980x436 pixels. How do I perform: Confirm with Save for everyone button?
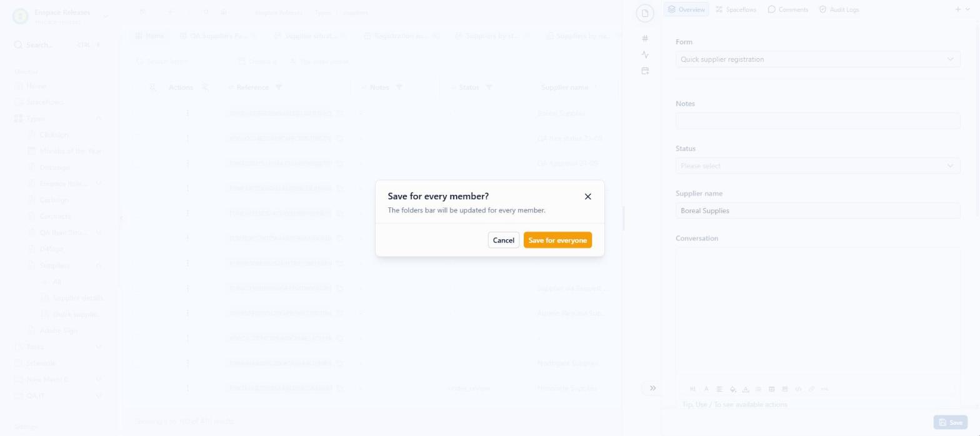coord(557,240)
